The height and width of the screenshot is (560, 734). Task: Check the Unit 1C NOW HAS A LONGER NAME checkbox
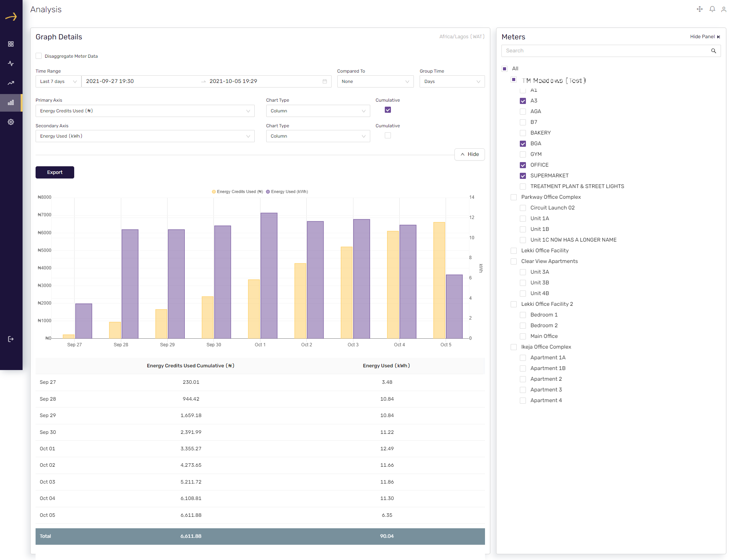523,240
